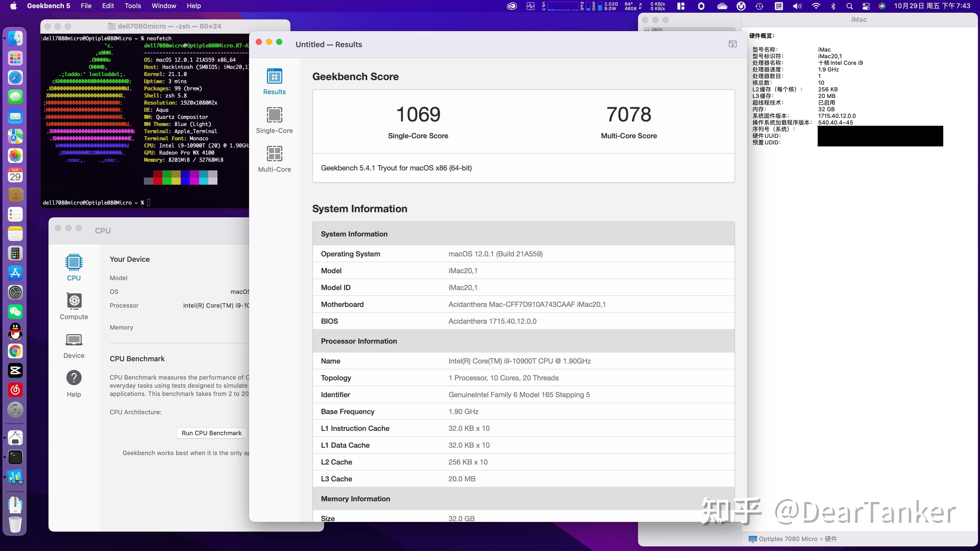Open CapCut app from the Dock
Viewport: 980px width, 551px height.
click(15, 370)
